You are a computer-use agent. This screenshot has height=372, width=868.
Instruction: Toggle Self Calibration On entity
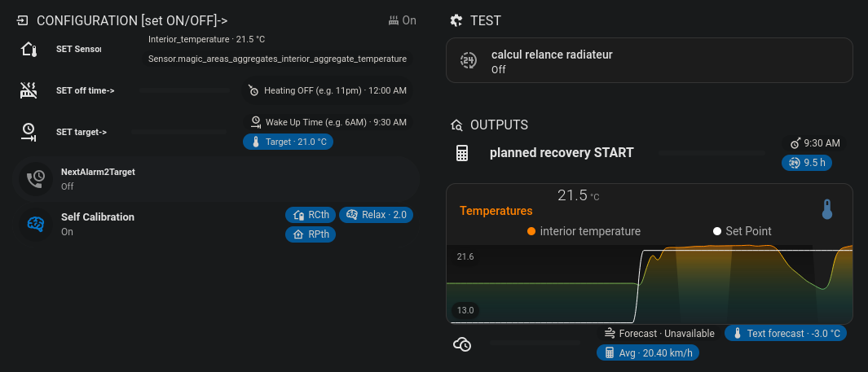coord(98,224)
